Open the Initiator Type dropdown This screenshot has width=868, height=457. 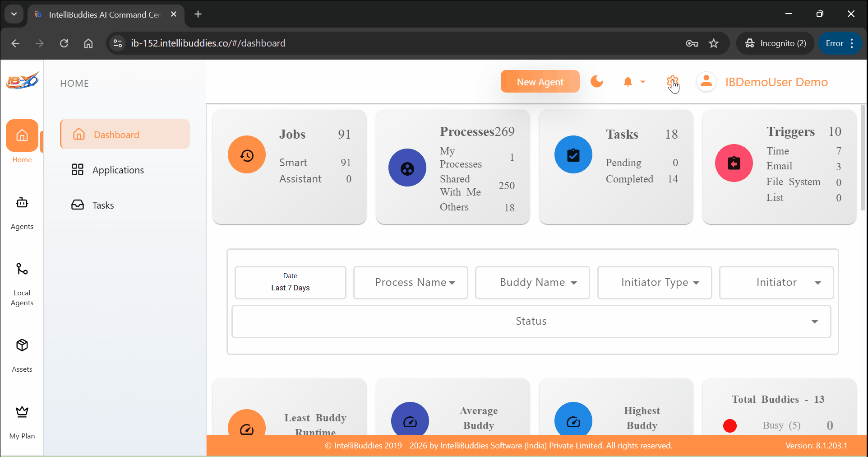point(654,282)
